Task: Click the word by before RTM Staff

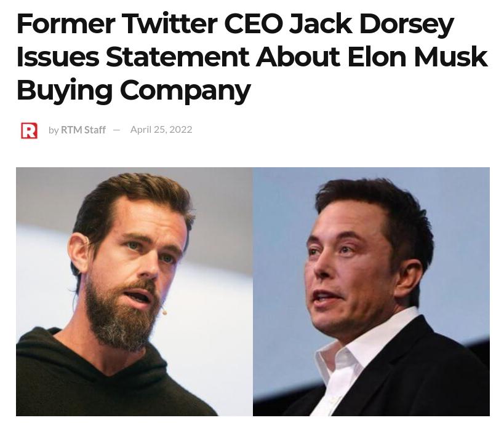Action: (54, 130)
